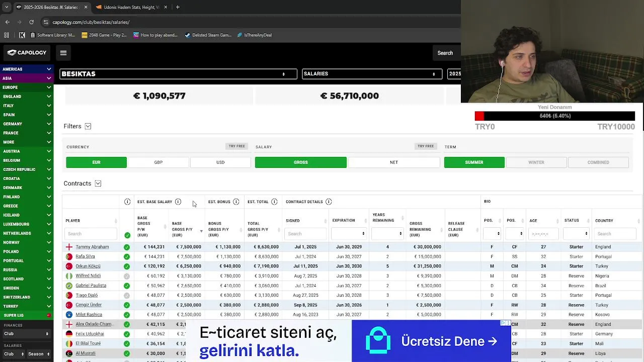644x362 pixels.
Task: Open a new browser tab
Action: point(178,7)
